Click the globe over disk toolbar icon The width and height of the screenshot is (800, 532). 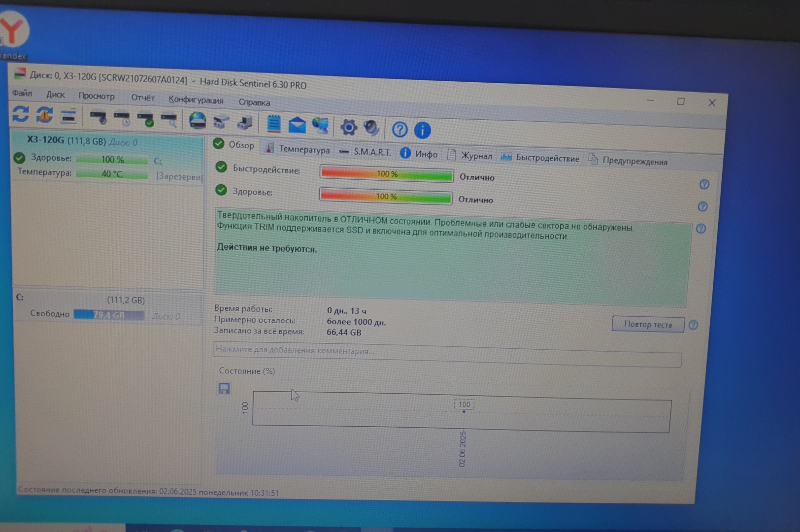(x=198, y=121)
